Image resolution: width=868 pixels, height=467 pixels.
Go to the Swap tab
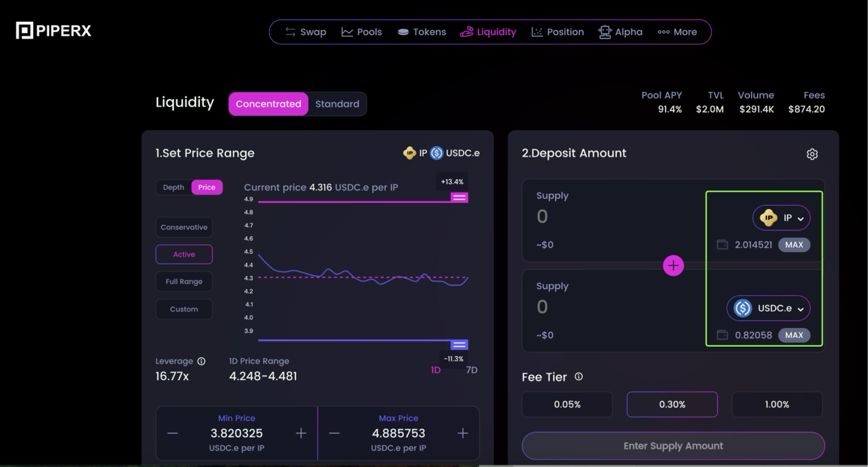(x=306, y=32)
